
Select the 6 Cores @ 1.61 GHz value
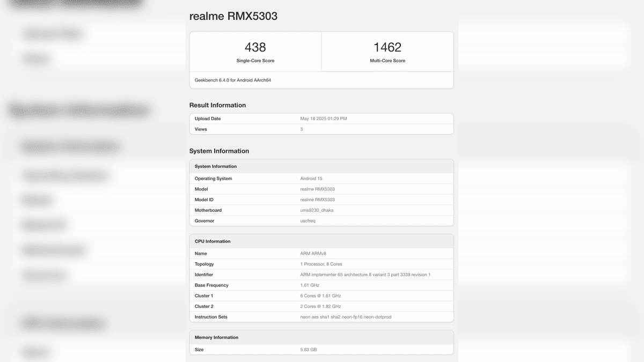(320, 296)
